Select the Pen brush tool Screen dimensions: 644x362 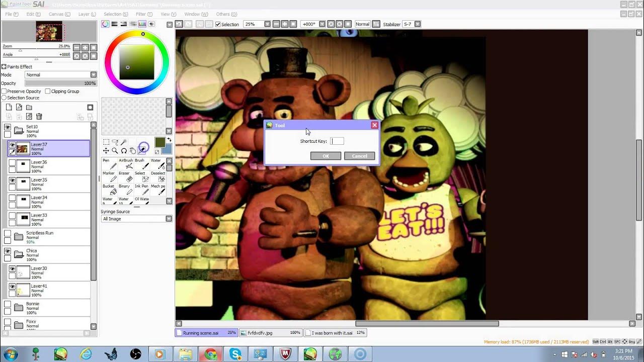pyautogui.click(x=109, y=164)
